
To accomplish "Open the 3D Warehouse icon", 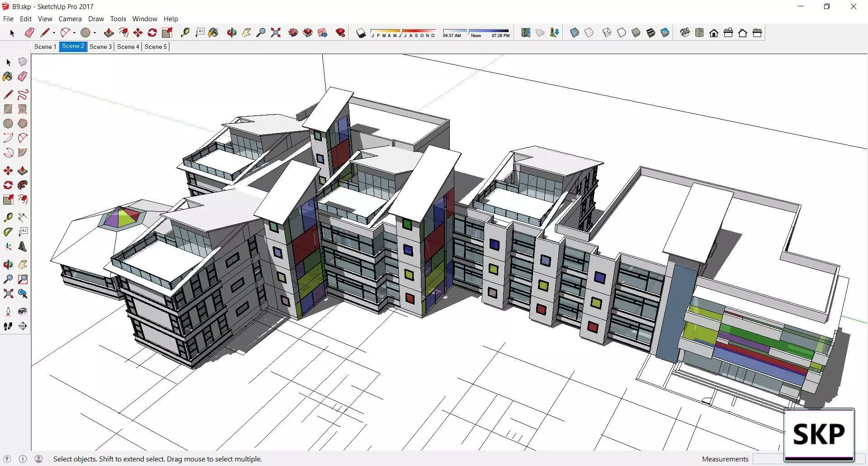I will click(x=293, y=33).
